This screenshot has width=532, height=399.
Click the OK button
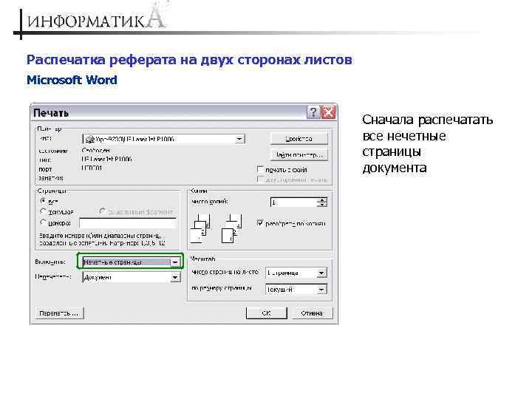(x=266, y=313)
